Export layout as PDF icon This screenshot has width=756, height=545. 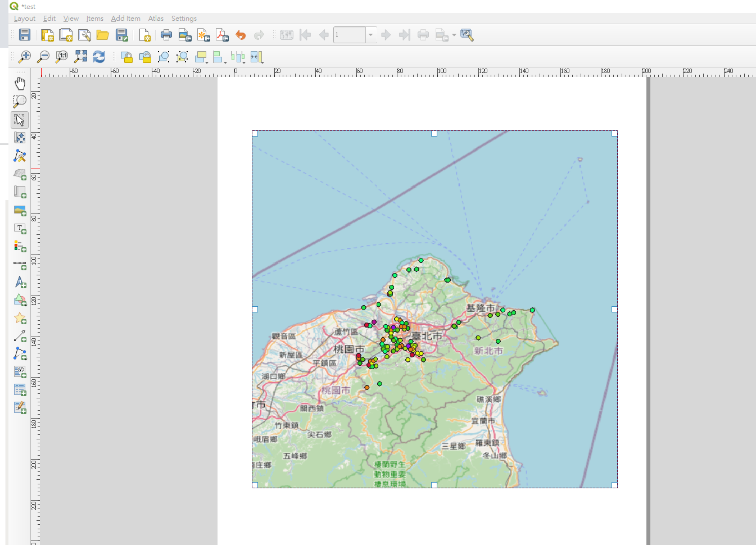(222, 35)
